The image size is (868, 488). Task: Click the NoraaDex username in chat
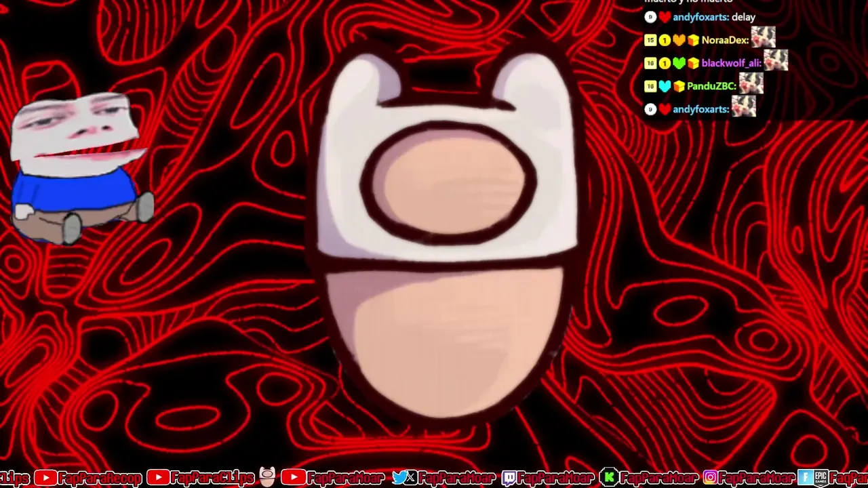point(725,41)
